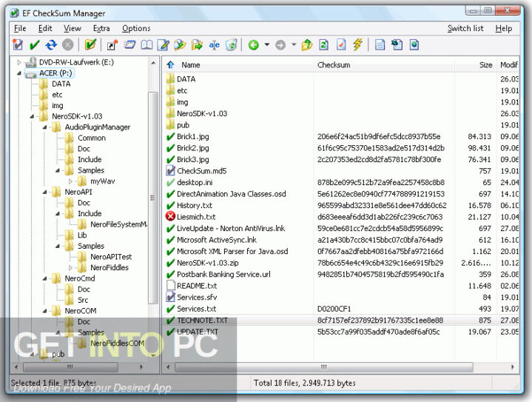The height and width of the screenshot is (402, 532).
Task: Click the edit pencil on page toolbar icon
Action: point(164,44)
